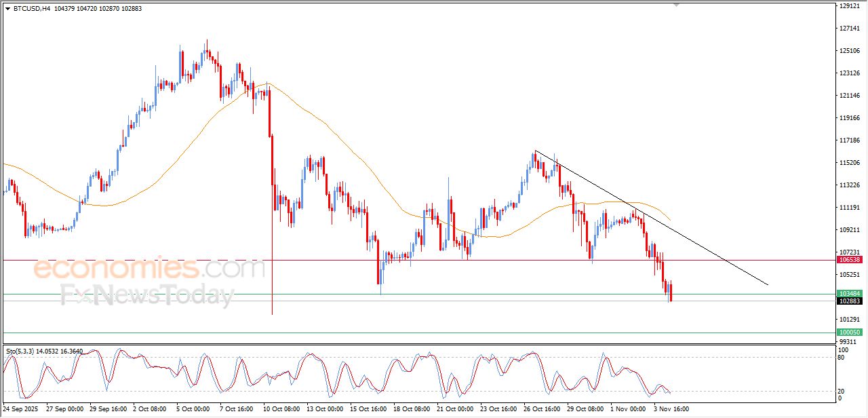The image size is (868, 418).
Task: Click the 3 Nov 16:00 date label
Action: click(671, 409)
